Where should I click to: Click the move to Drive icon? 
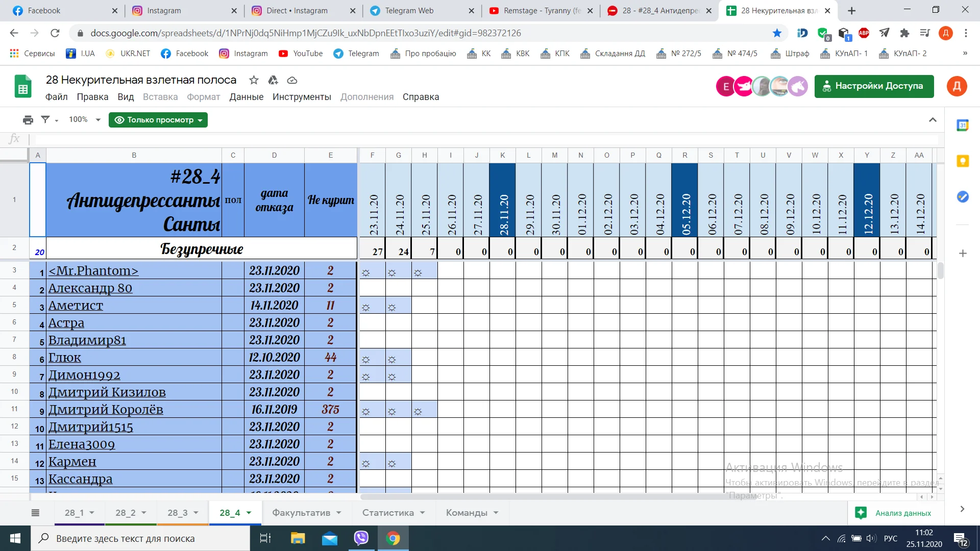coord(273,80)
